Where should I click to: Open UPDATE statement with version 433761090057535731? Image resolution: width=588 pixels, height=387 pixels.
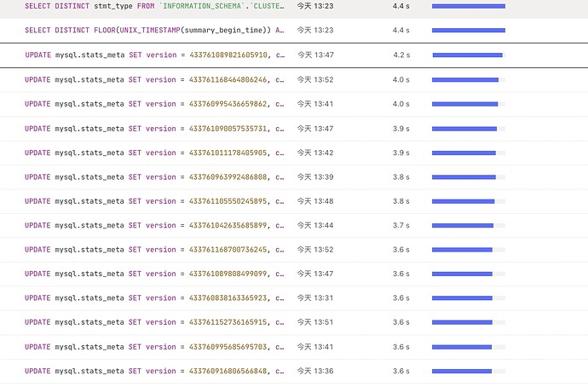[x=153, y=129]
